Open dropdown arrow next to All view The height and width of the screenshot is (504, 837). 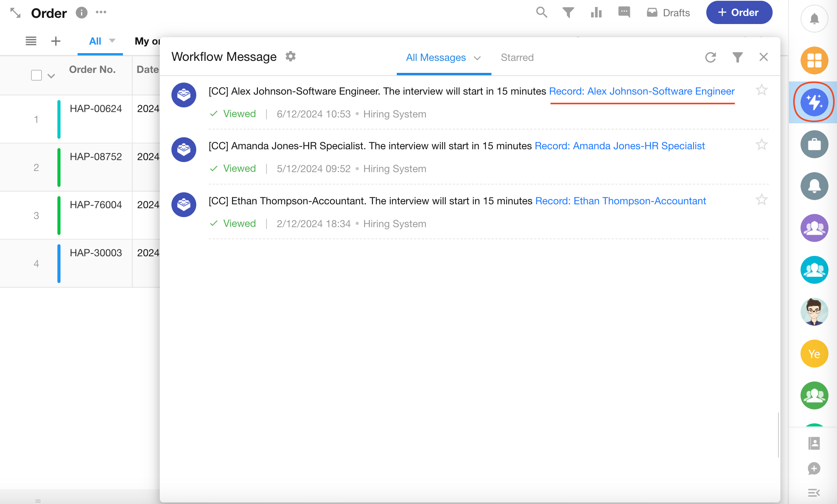pyautogui.click(x=112, y=41)
